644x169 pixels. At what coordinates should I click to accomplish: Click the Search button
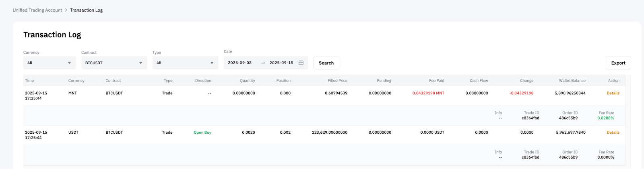coord(326,63)
